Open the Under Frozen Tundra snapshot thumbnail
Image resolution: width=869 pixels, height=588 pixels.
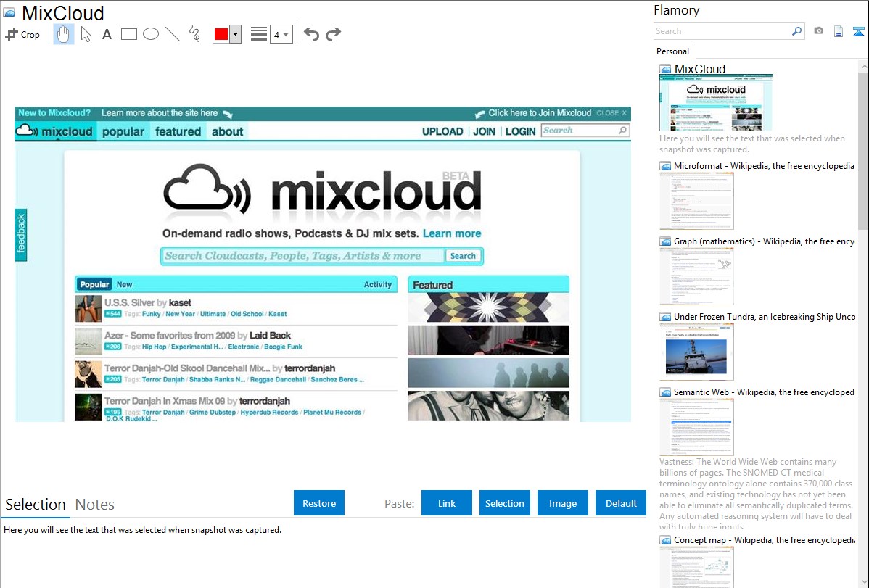696,352
